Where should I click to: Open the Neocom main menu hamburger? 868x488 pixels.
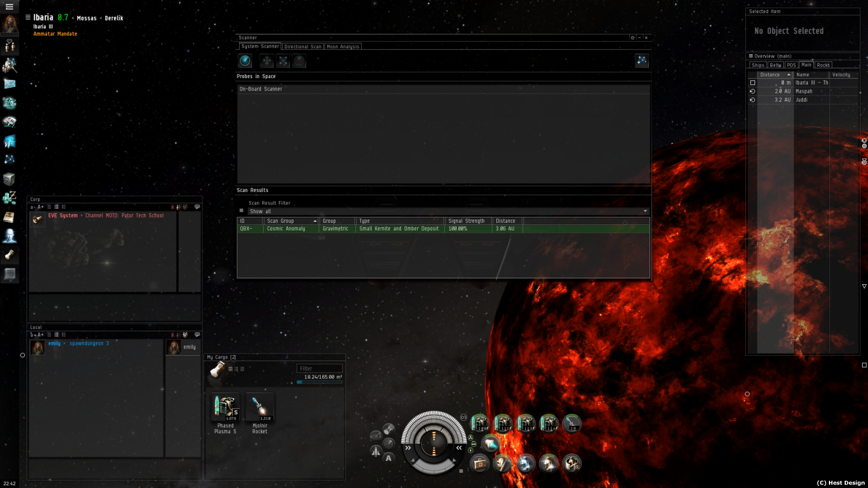(x=9, y=7)
